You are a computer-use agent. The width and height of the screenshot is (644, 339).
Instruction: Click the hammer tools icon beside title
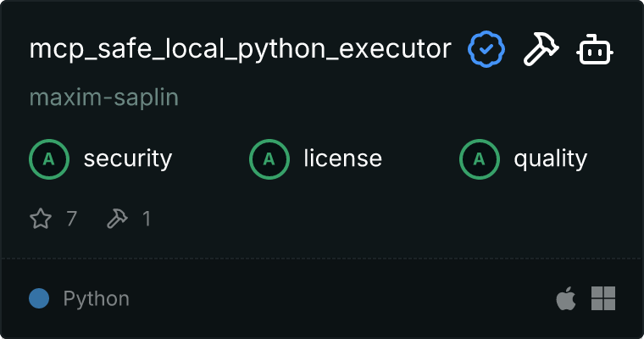click(x=541, y=50)
